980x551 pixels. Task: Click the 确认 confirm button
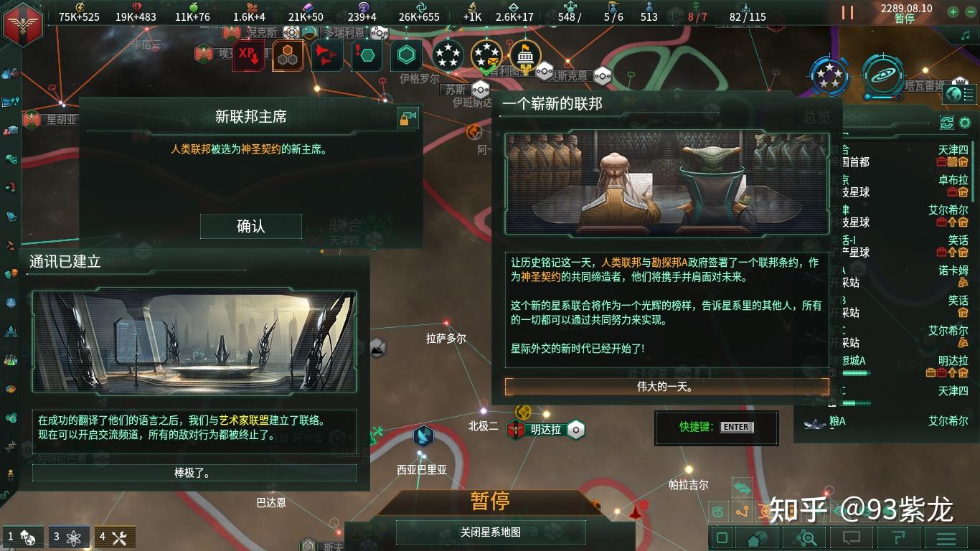pos(251,226)
